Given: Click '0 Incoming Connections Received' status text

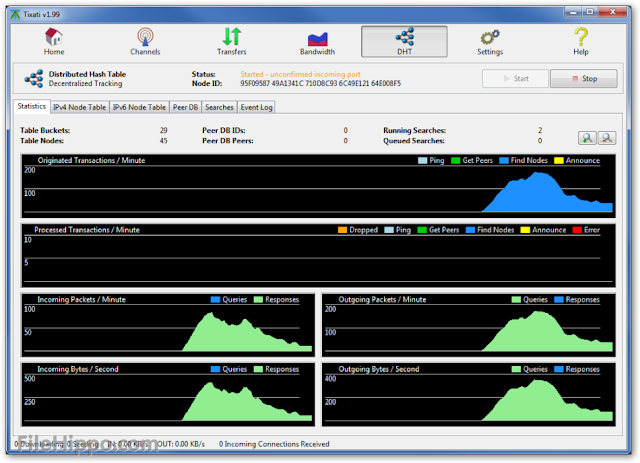Looking at the screenshot, I should pyautogui.click(x=274, y=444).
